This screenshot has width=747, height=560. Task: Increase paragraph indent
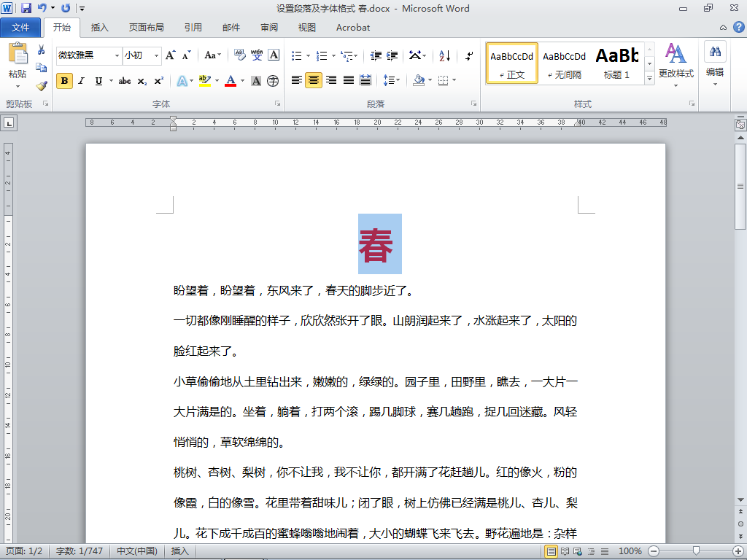tap(392, 55)
